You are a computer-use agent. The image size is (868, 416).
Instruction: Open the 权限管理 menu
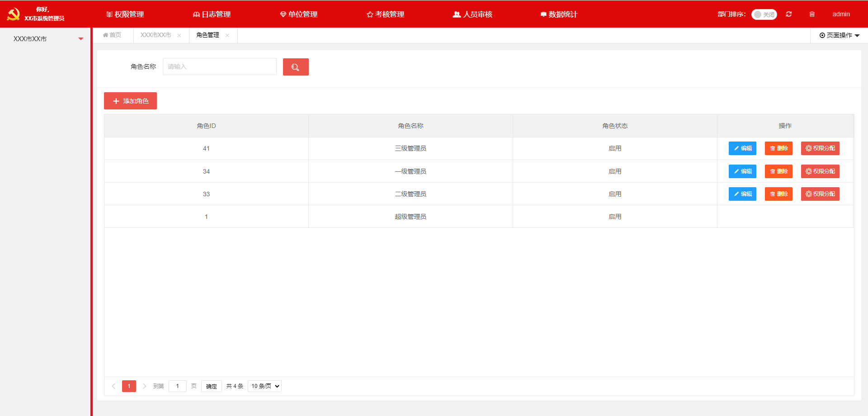click(x=125, y=14)
